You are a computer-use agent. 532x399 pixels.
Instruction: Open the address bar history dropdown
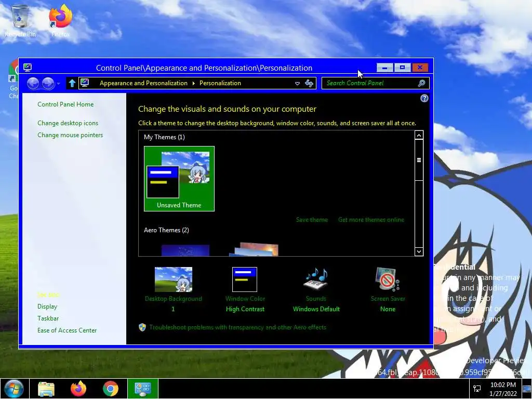pyautogui.click(x=297, y=84)
